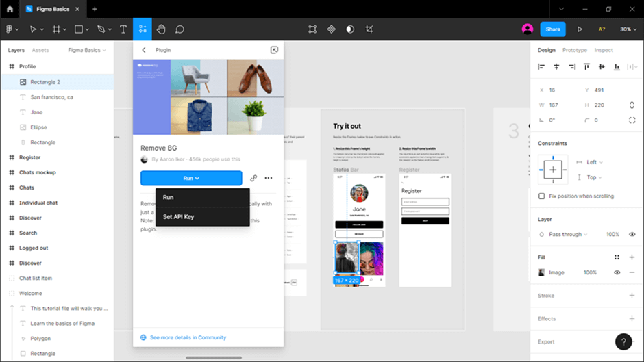644x362 pixels.
Task: Copy link to Remove BG plugin
Action: click(x=253, y=178)
